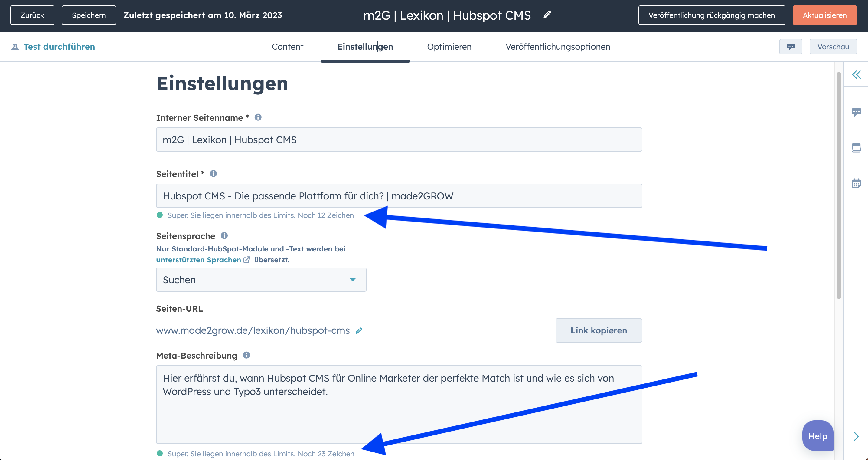Show info tooltip for Seitensprache
Viewport: 868px width, 460px height.
pyautogui.click(x=224, y=236)
